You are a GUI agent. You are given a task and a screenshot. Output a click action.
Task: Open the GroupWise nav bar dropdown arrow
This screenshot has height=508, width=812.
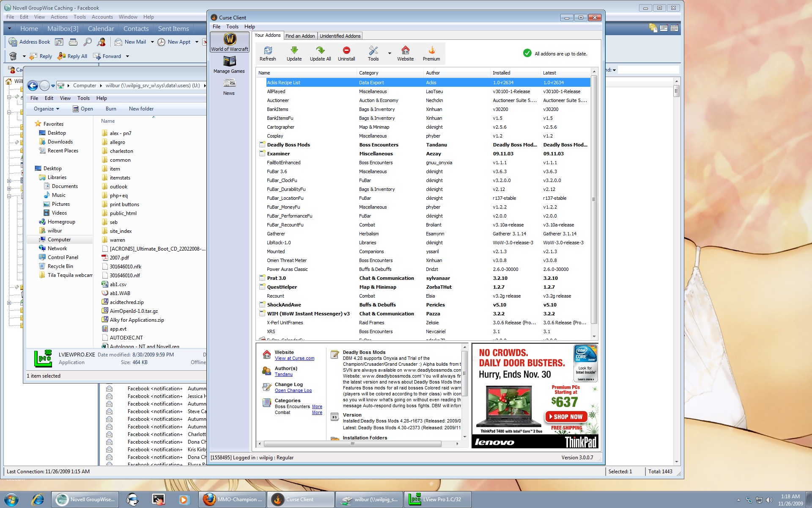(x=9, y=29)
